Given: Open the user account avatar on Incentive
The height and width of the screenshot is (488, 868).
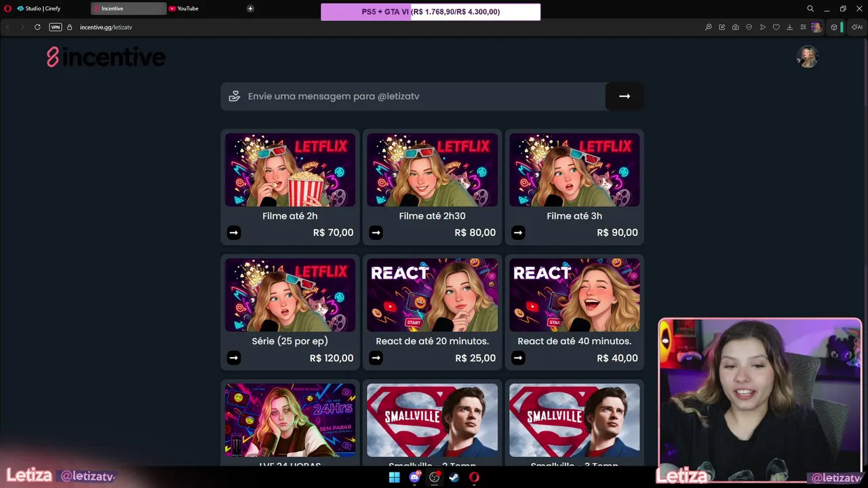Looking at the screenshot, I should (808, 57).
